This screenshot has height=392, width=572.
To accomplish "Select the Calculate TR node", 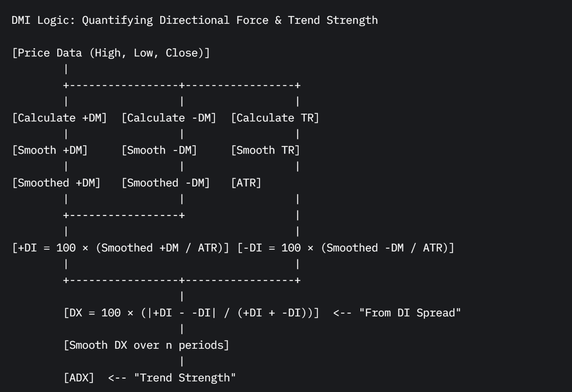I will tap(275, 118).
